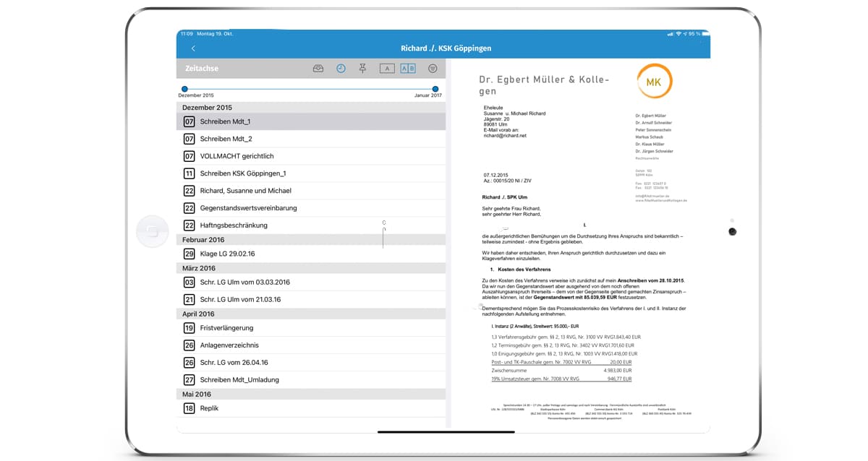Click the date badge 29 for Klage

[x=189, y=254]
